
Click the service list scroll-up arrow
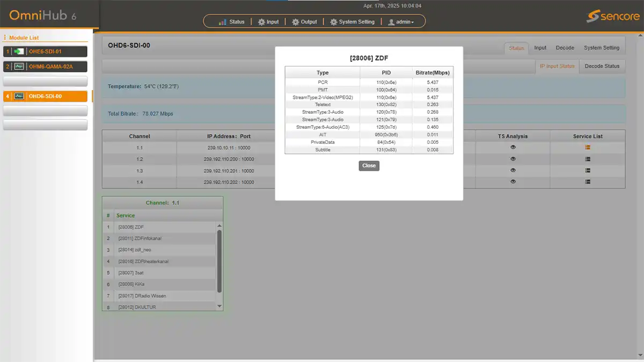point(219,226)
